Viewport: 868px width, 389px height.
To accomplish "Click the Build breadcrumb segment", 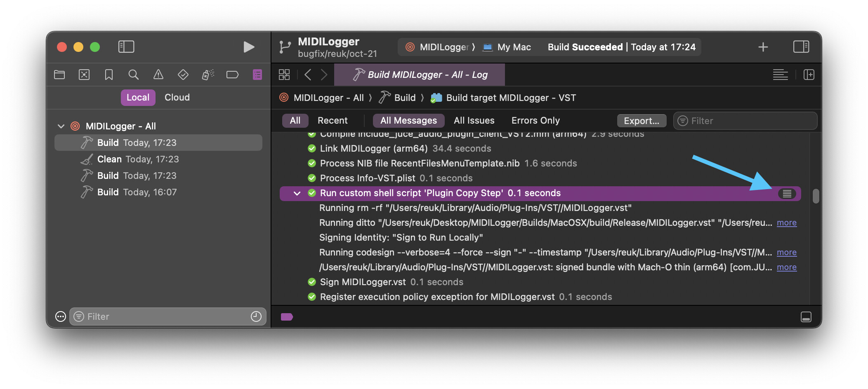I will pos(397,98).
